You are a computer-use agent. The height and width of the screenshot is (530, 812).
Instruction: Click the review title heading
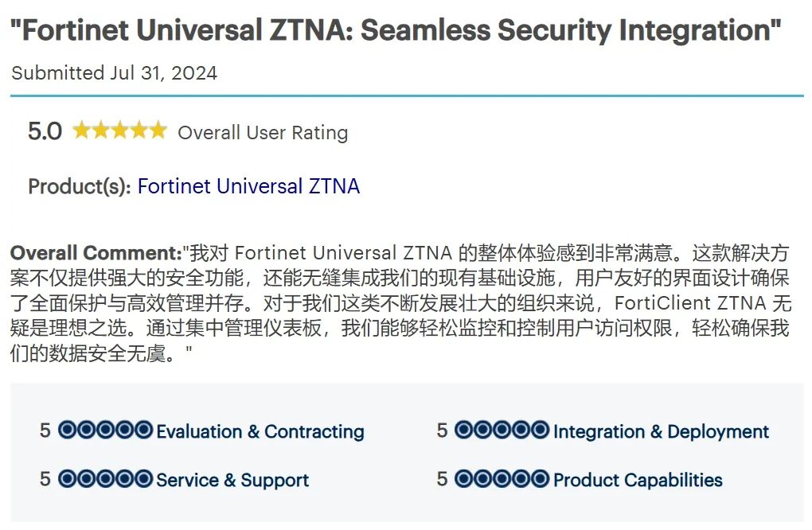pos(396,30)
